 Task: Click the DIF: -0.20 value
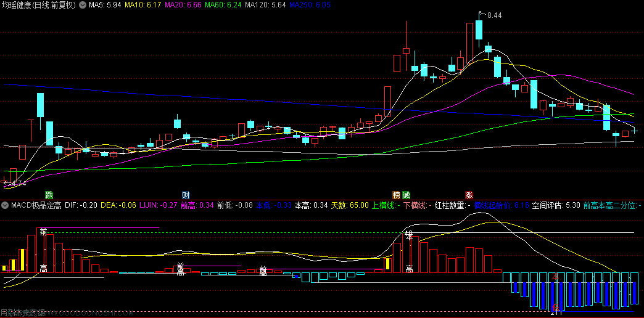(81, 205)
